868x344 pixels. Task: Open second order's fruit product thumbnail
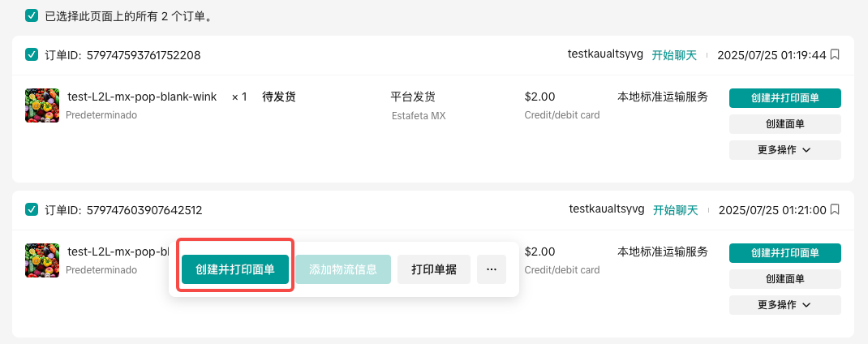click(x=42, y=260)
